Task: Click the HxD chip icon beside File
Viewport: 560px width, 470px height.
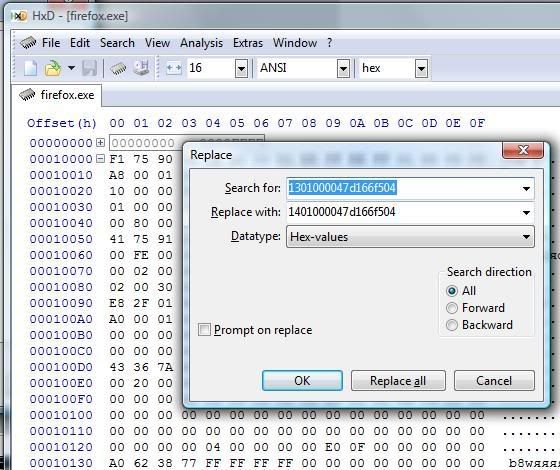Action: point(29,43)
